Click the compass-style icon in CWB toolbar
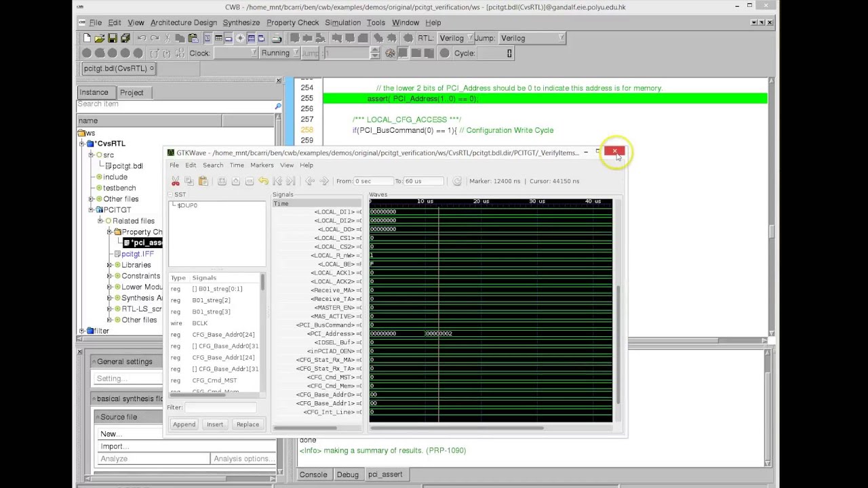Screen dimensions: 868x488 click(240, 38)
